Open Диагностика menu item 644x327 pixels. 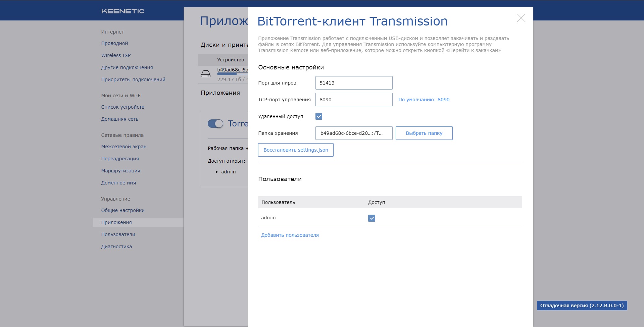116,247
